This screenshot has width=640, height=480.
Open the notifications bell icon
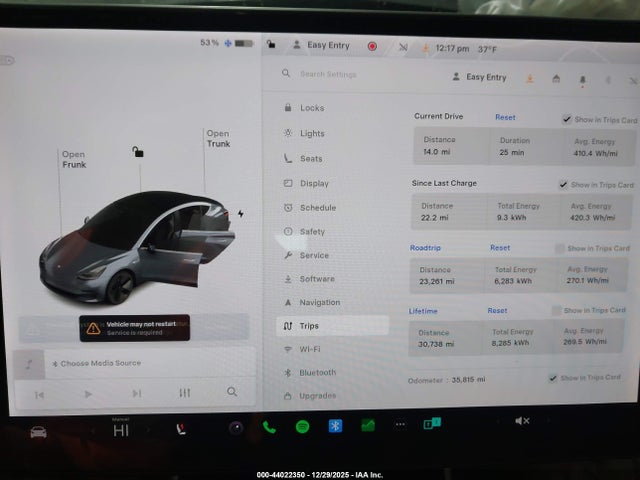pos(582,80)
